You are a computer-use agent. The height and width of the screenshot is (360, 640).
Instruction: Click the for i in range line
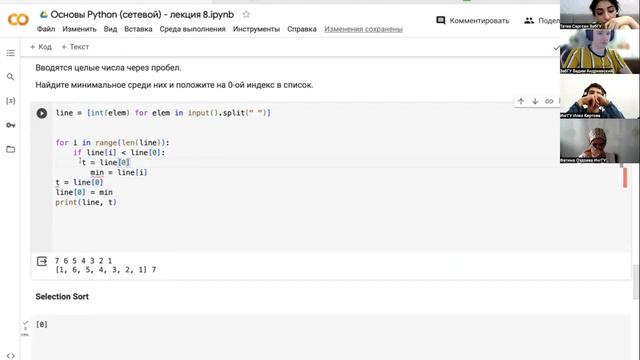click(x=112, y=142)
